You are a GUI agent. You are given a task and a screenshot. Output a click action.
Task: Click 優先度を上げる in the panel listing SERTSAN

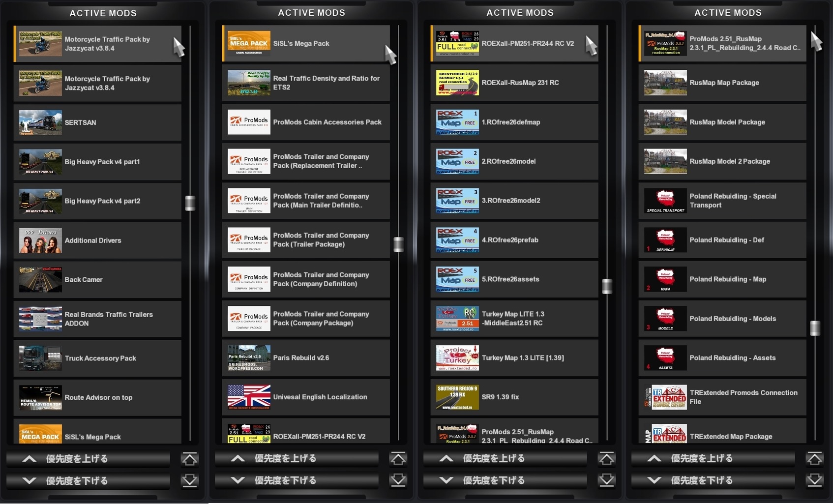click(x=89, y=459)
